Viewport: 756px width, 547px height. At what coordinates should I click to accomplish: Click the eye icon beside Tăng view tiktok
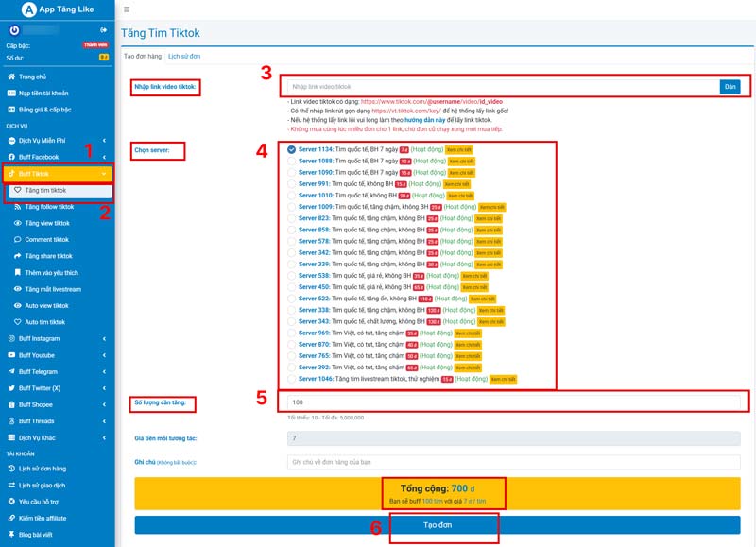(18, 223)
